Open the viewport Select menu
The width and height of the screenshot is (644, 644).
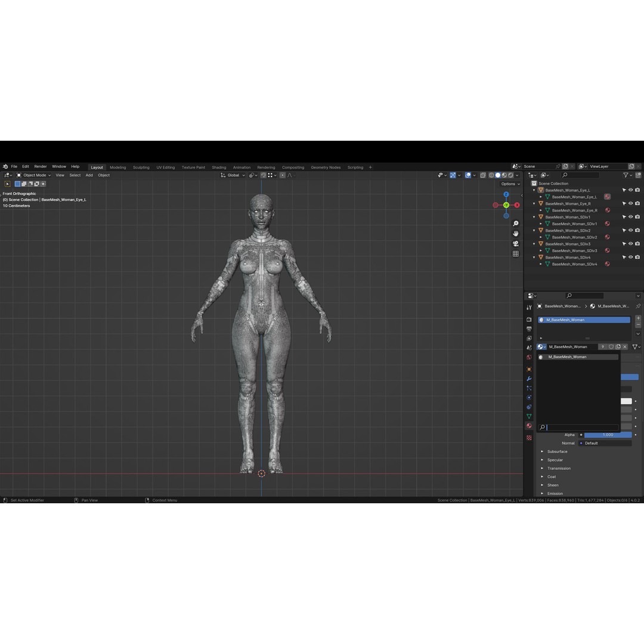pyautogui.click(x=75, y=175)
